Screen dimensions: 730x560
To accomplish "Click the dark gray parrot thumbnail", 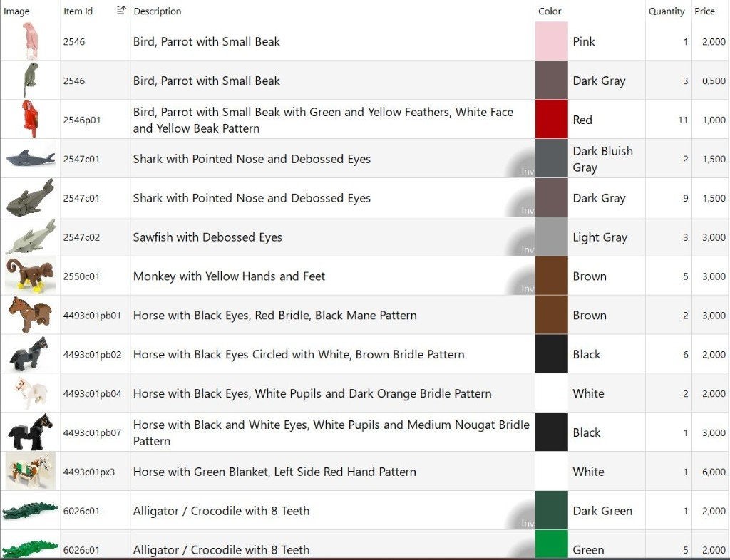I will 31,80.
